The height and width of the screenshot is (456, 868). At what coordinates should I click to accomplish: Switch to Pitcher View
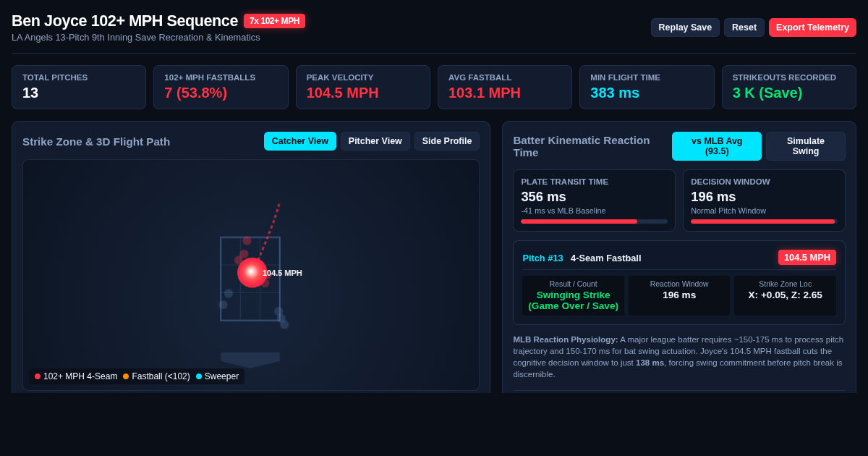(x=375, y=141)
